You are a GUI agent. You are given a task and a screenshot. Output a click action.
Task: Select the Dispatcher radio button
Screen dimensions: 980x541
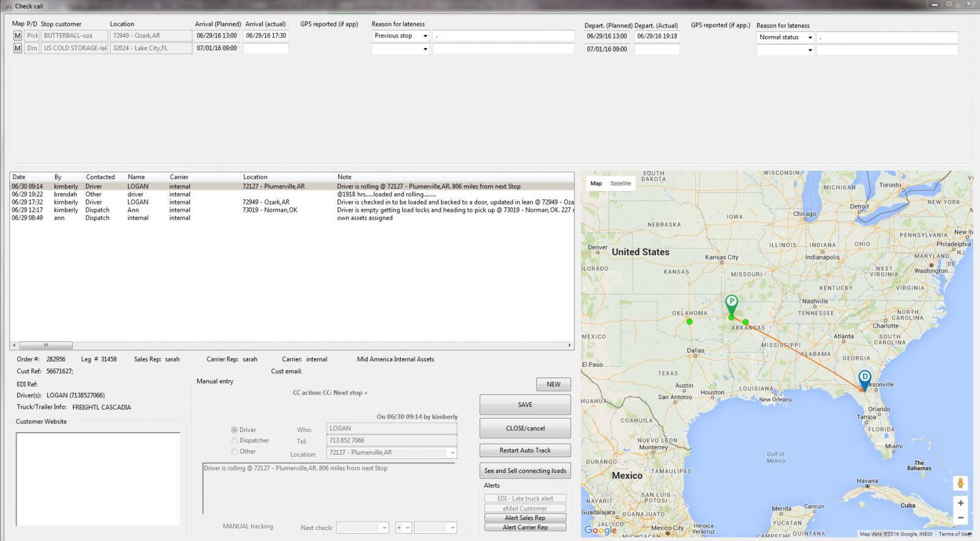tap(234, 441)
